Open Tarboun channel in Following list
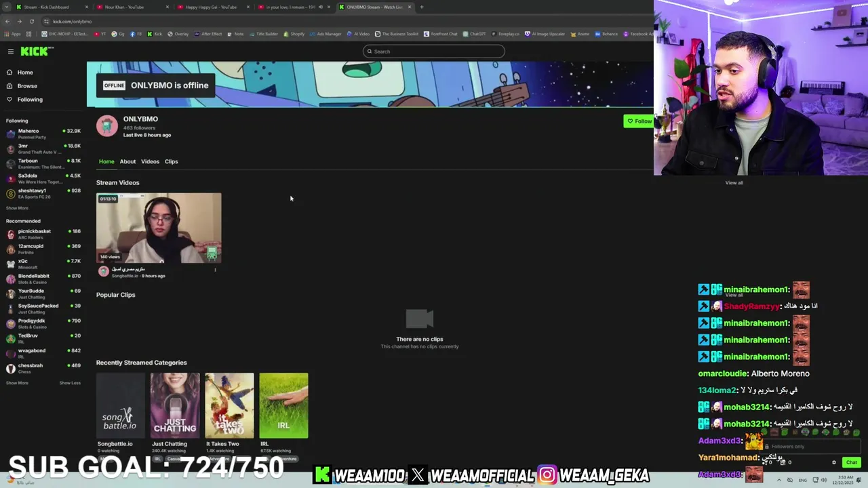This screenshot has height=488, width=868. (43, 163)
